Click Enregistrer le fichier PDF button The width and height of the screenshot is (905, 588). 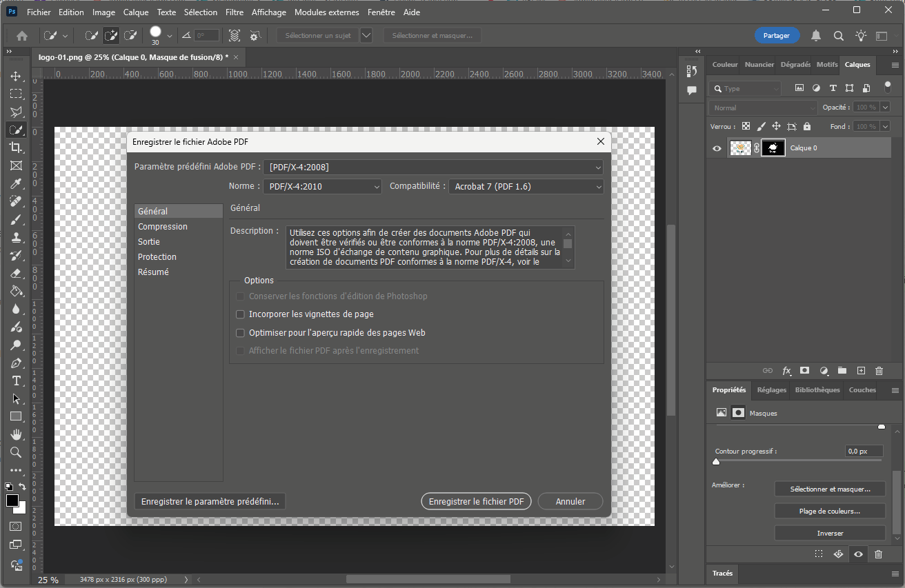click(x=476, y=502)
